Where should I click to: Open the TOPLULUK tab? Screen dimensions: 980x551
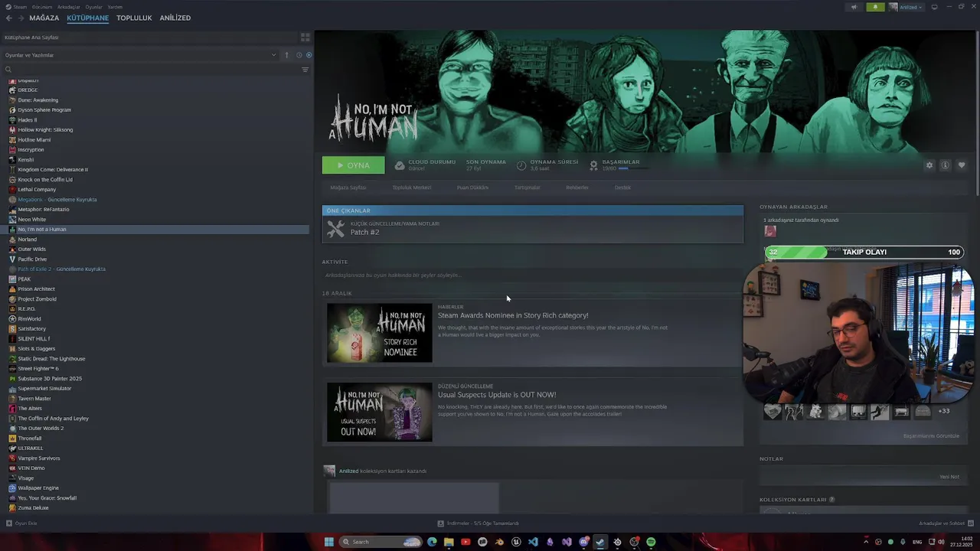click(x=134, y=18)
